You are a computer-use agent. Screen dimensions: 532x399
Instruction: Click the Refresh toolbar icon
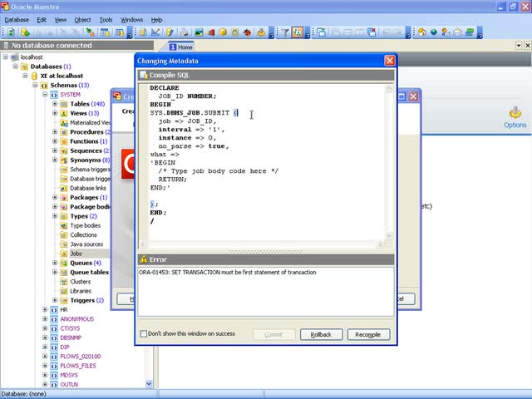click(11, 32)
